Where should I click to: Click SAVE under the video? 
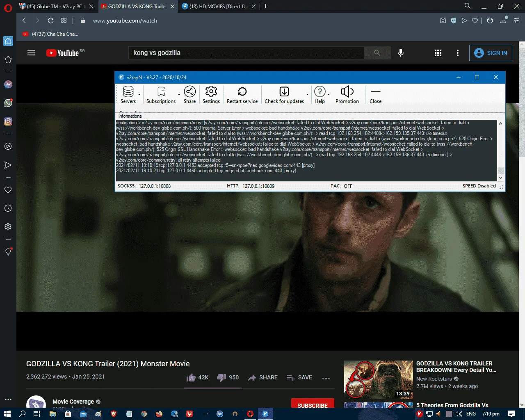(299, 377)
